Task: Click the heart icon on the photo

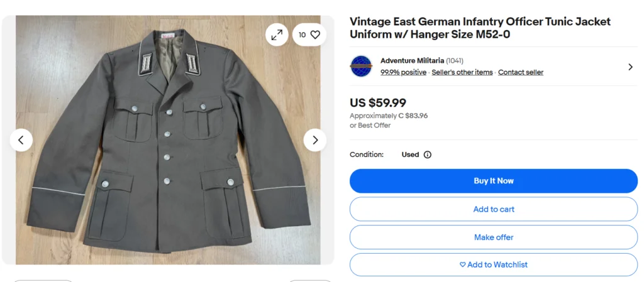Action: (x=315, y=35)
